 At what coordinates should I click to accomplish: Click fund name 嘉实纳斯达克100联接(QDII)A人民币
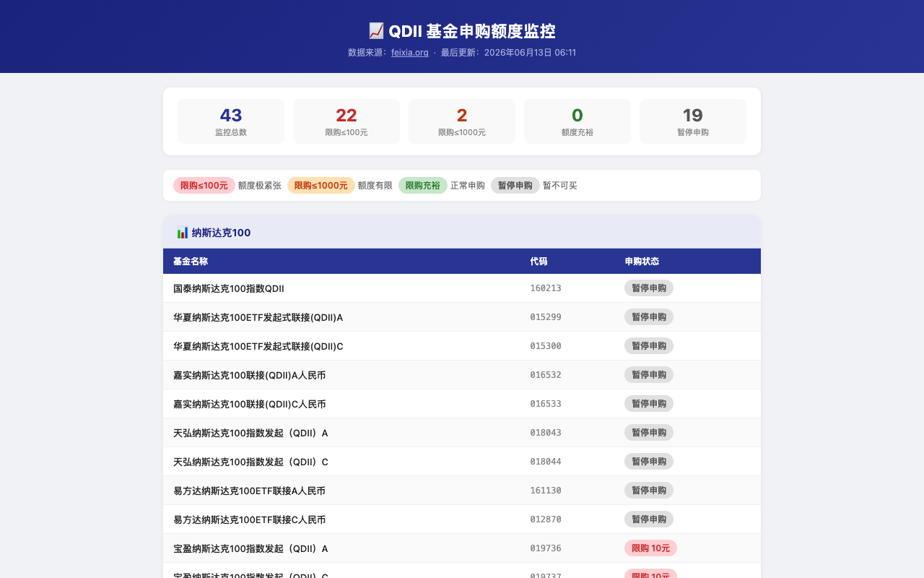(x=250, y=375)
